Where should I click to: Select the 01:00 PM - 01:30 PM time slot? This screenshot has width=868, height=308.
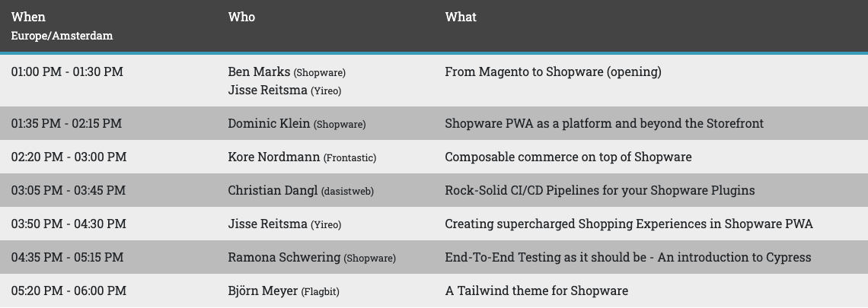[x=67, y=72]
